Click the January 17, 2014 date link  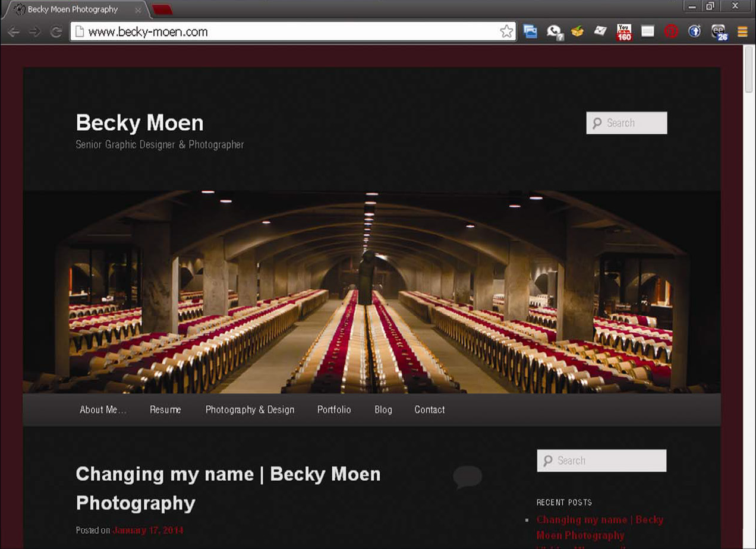147,530
